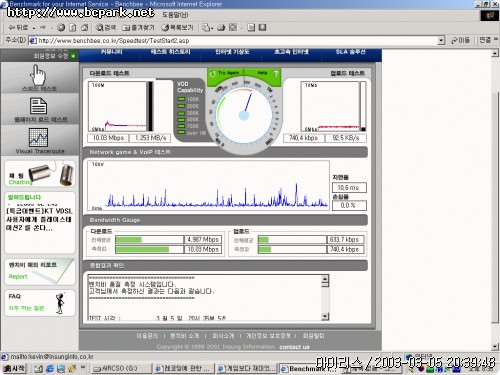Click the contact us footer link
Image resolution: width=500 pixels, height=375 pixels.
[x=295, y=347]
